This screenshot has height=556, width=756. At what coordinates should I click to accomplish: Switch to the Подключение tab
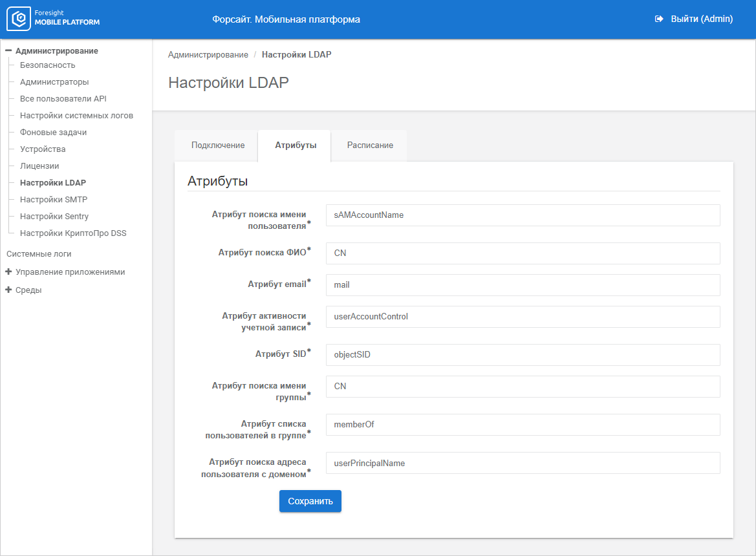[218, 145]
